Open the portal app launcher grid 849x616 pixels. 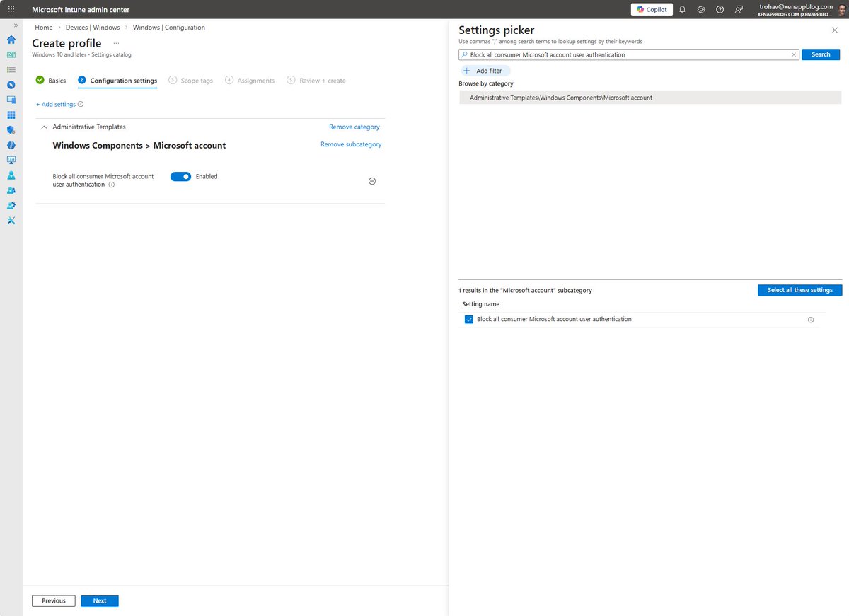point(11,9)
